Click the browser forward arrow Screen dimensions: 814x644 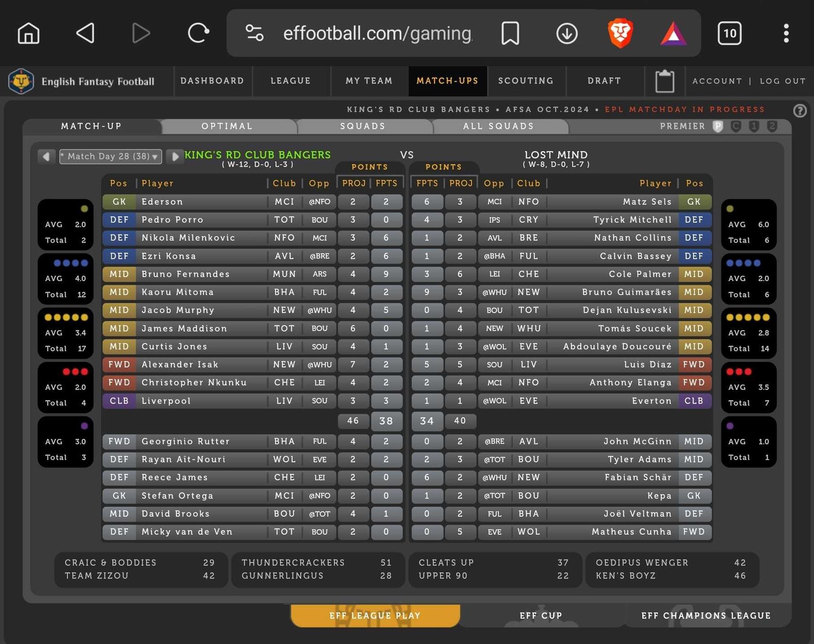click(141, 33)
